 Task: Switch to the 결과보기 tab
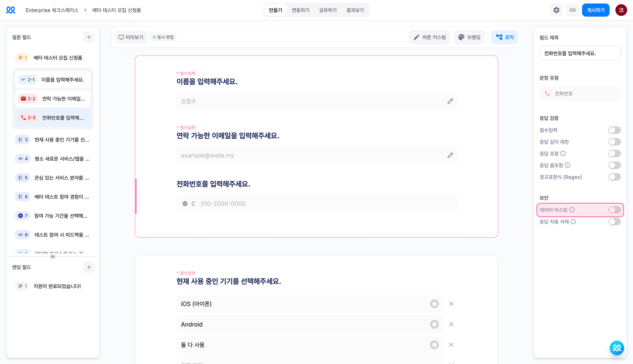click(x=355, y=10)
